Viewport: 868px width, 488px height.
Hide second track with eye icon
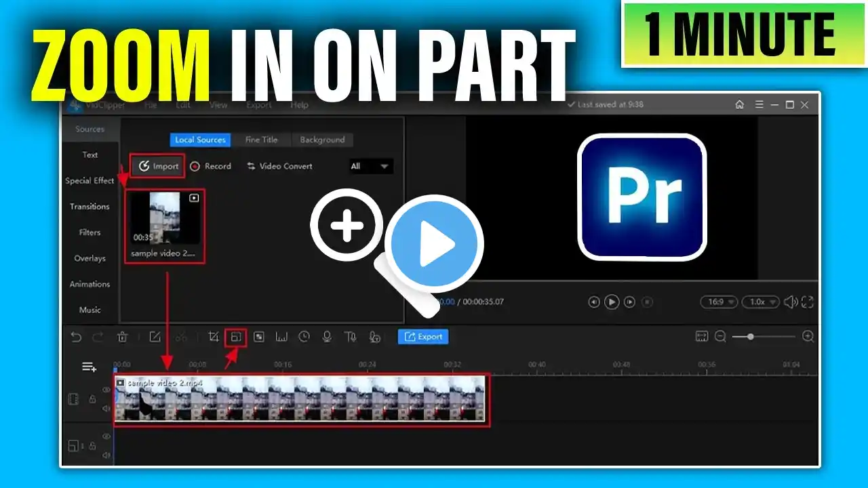coord(106,436)
